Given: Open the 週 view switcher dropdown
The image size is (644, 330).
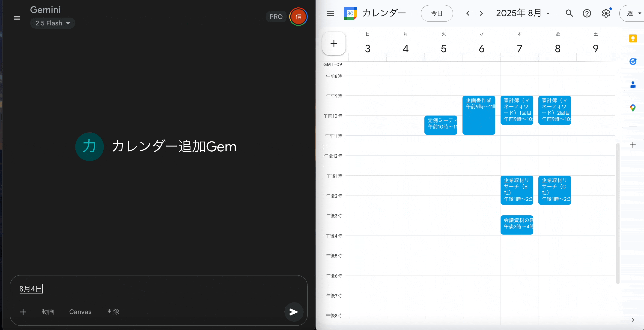Looking at the screenshot, I should point(633,13).
